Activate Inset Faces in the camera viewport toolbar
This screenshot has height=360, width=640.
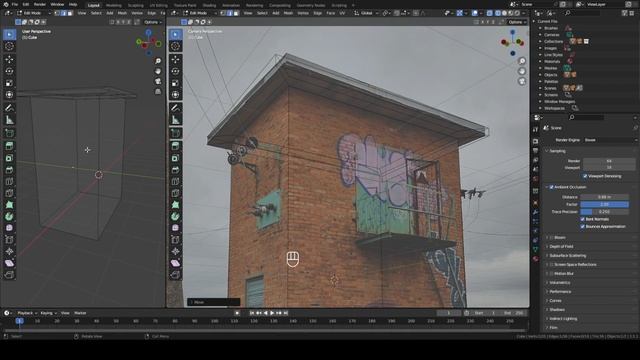click(x=176, y=158)
